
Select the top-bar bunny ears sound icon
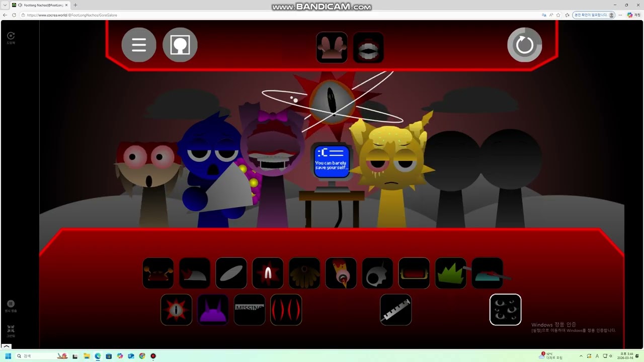[x=332, y=48]
